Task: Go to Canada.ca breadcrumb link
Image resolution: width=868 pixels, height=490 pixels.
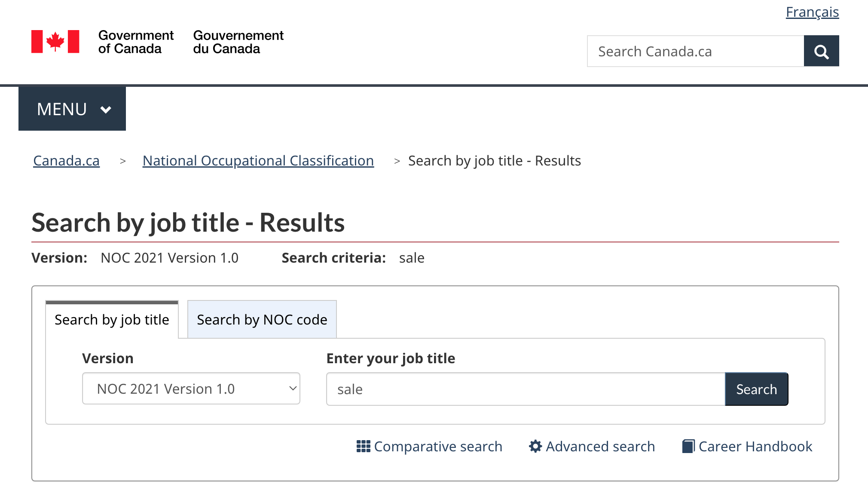Action: [66, 161]
